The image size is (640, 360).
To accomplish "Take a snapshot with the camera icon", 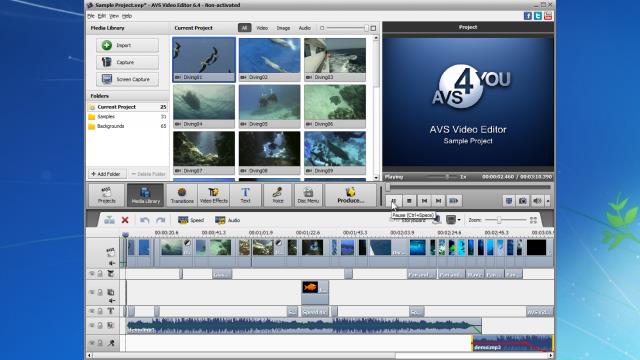I will coord(523,201).
